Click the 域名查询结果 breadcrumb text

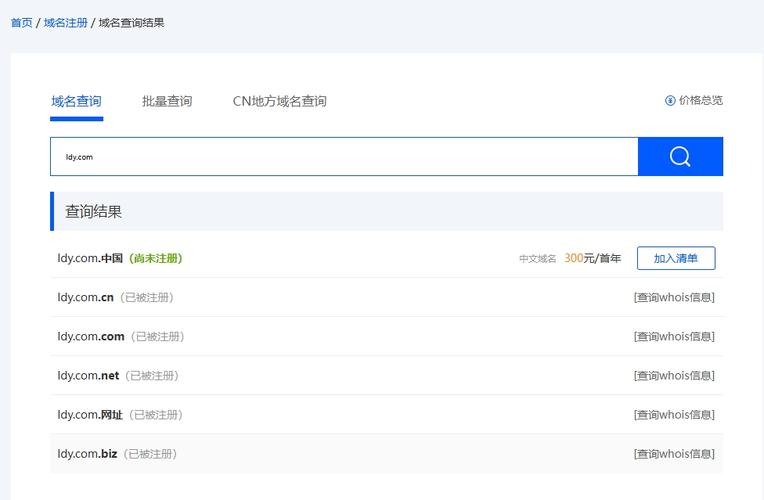coord(132,23)
